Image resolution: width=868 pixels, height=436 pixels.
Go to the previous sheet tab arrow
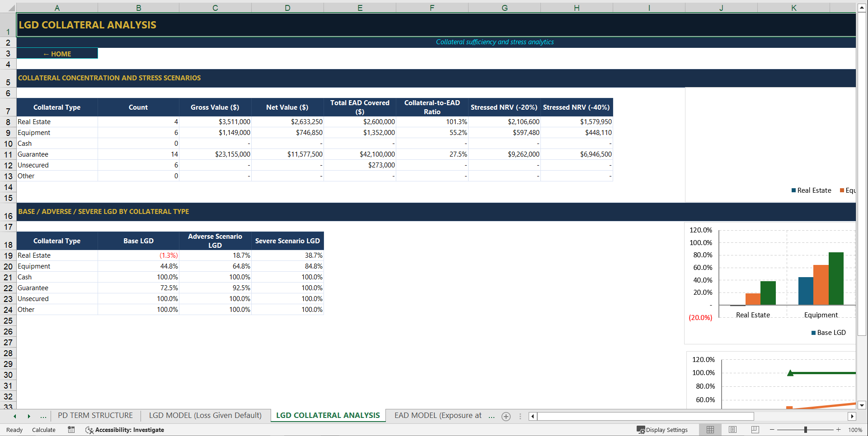[15, 417]
